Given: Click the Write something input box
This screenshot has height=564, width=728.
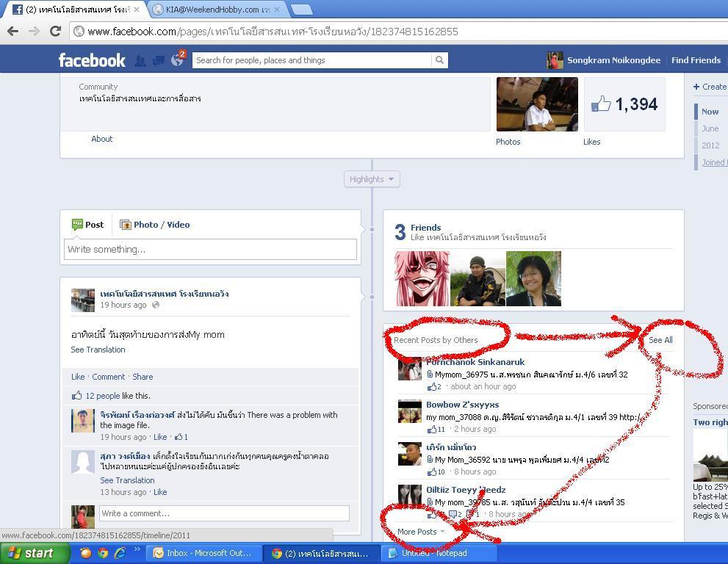Looking at the screenshot, I should coord(210,249).
